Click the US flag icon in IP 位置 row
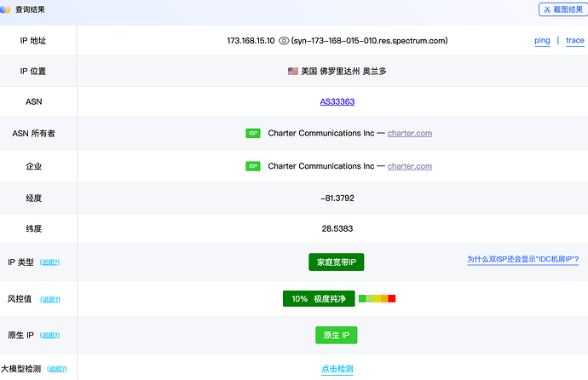 click(293, 71)
